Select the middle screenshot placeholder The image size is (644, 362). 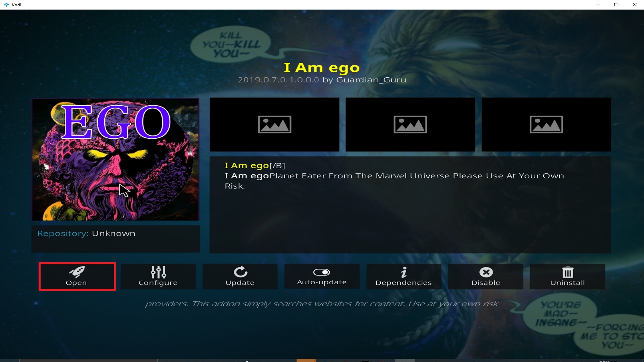[410, 125]
